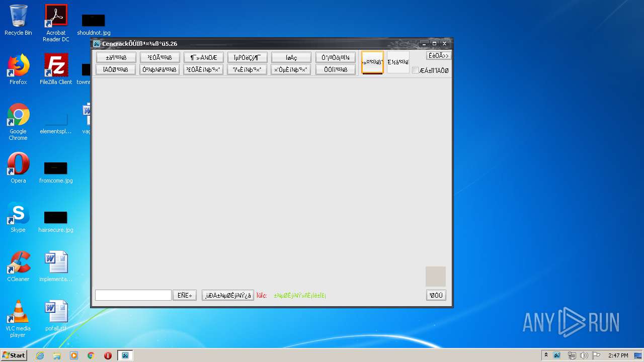Click the grey square box above the ØÓÚ button
The width and height of the screenshot is (644, 362).
[x=436, y=277]
